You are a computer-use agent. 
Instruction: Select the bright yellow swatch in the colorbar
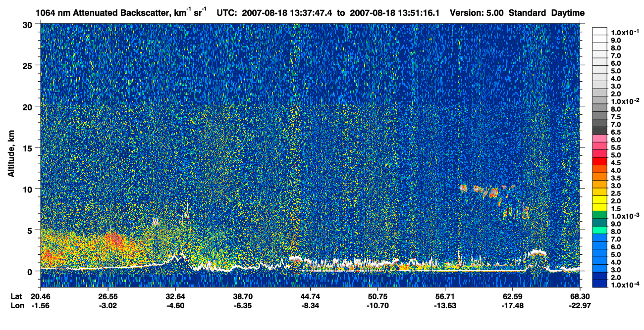coord(600,200)
